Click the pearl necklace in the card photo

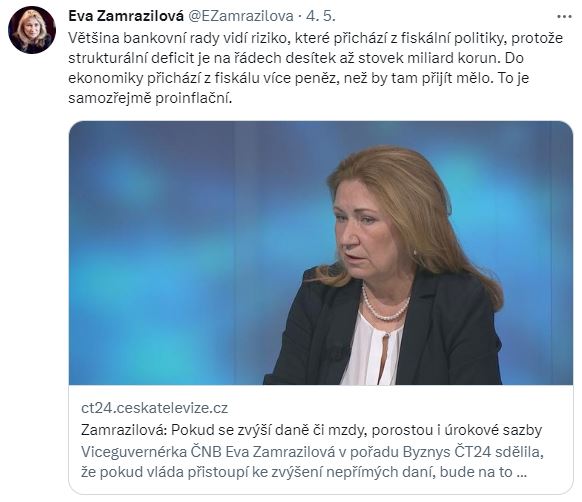click(386, 303)
